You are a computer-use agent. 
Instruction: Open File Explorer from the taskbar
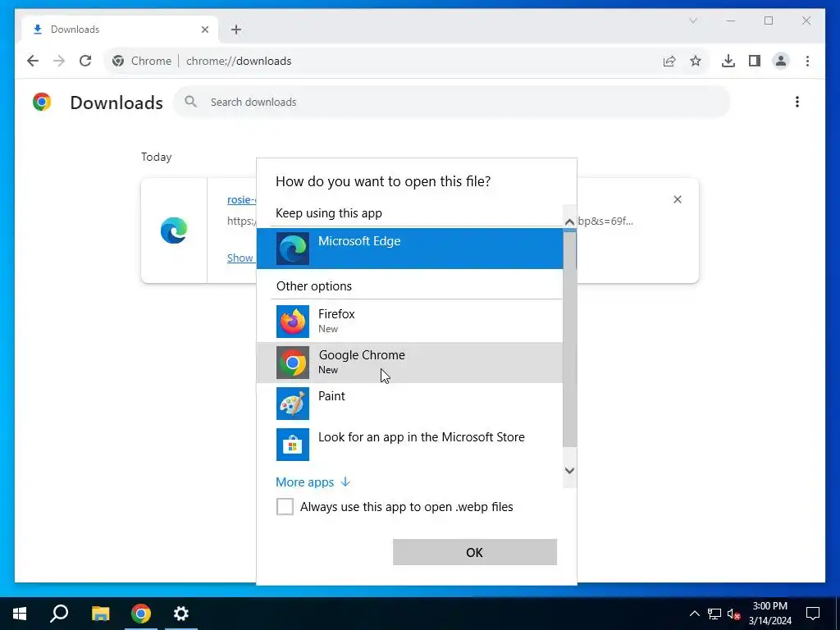(100, 614)
